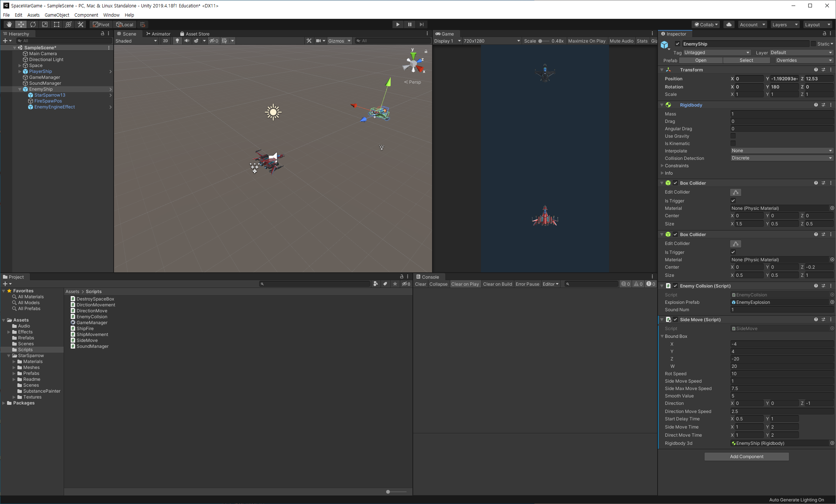Open the GameObject menu
The image size is (836, 504).
pyautogui.click(x=57, y=15)
